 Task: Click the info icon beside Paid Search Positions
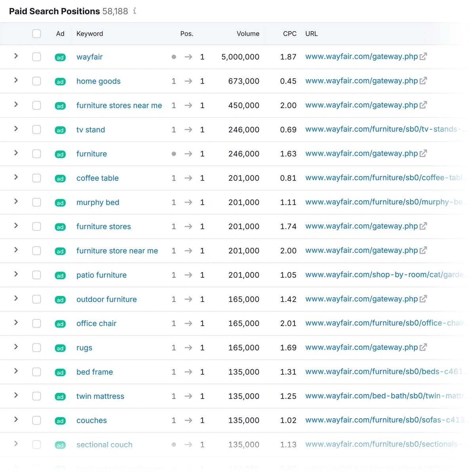tap(135, 11)
